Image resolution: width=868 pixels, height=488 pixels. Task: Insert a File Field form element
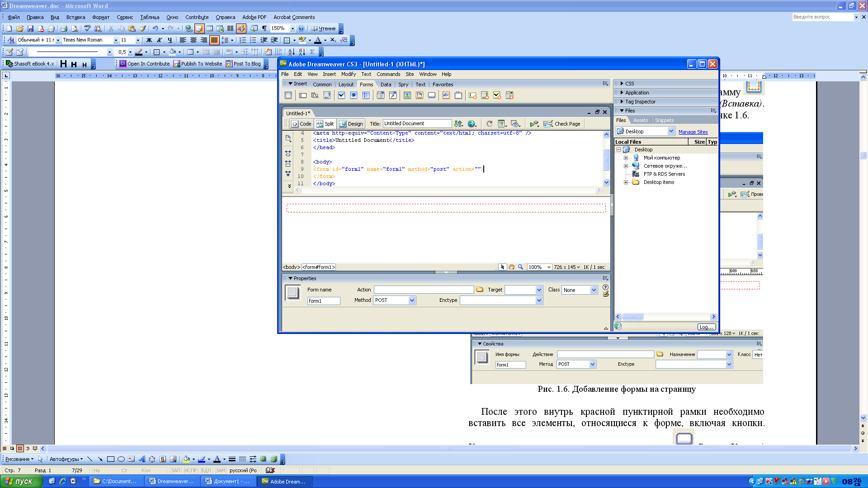420,95
